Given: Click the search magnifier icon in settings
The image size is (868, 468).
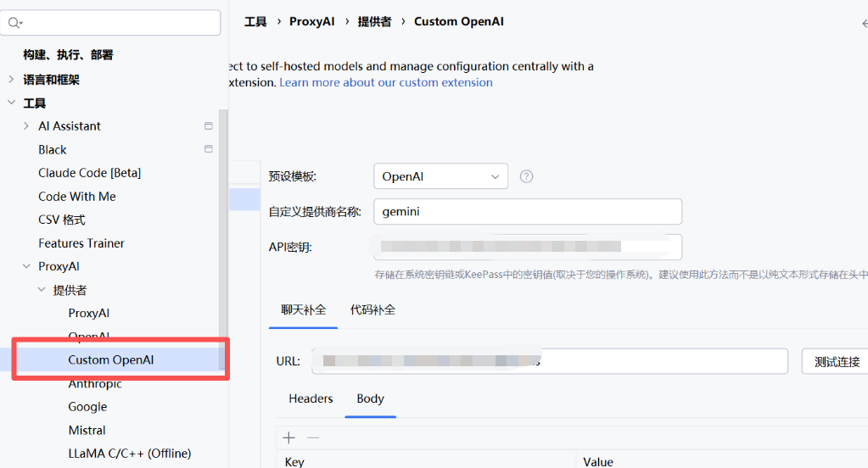Looking at the screenshot, I should coord(14,23).
